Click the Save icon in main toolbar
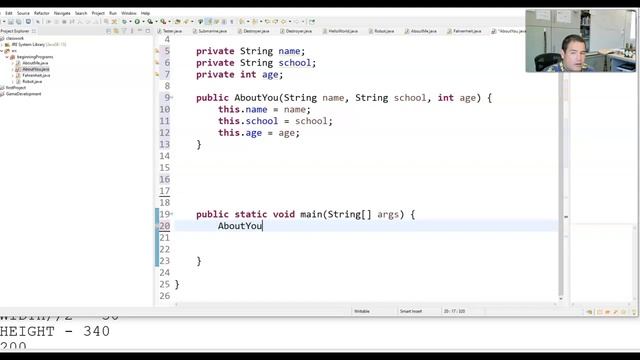Viewport: 640px width, 360px height. click(11, 22)
